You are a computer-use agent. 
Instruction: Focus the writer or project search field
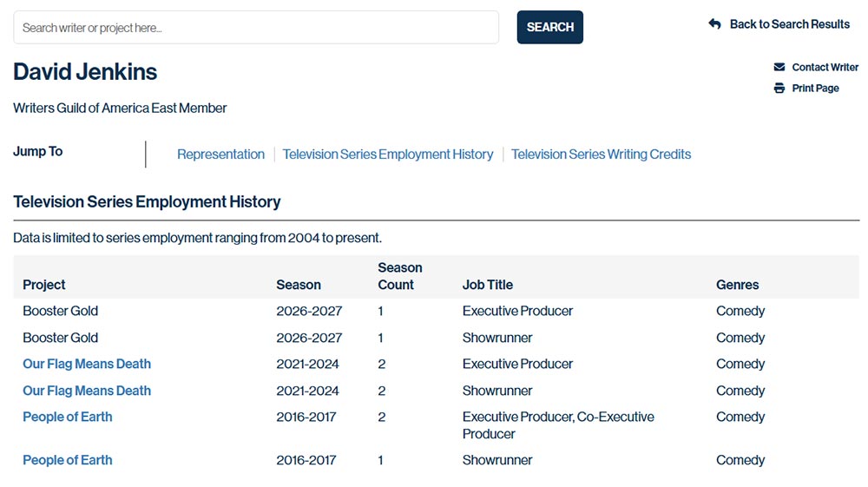(x=256, y=27)
